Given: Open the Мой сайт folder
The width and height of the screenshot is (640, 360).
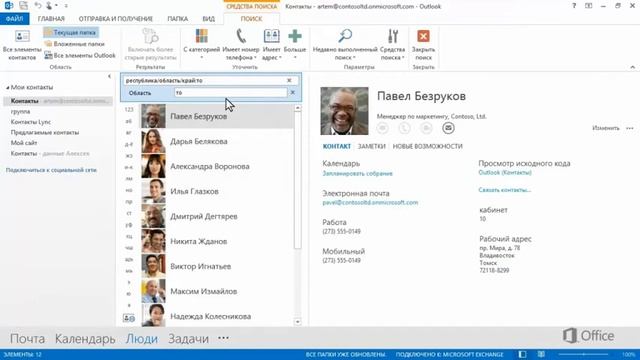Looking at the screenshot, I should (x=24, y=143).
